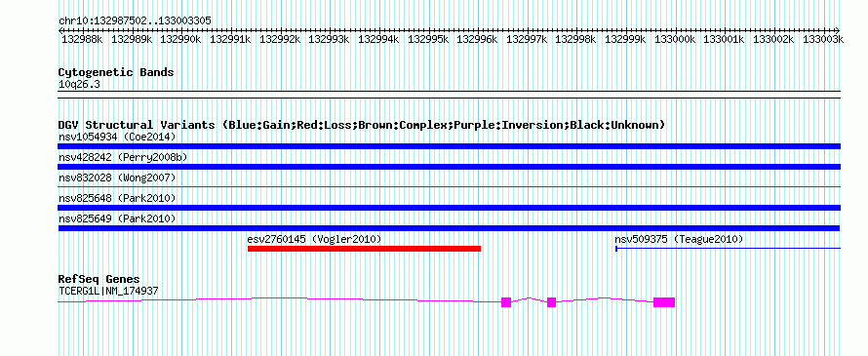Click the 132996k ruler tick label

[477, 39]
